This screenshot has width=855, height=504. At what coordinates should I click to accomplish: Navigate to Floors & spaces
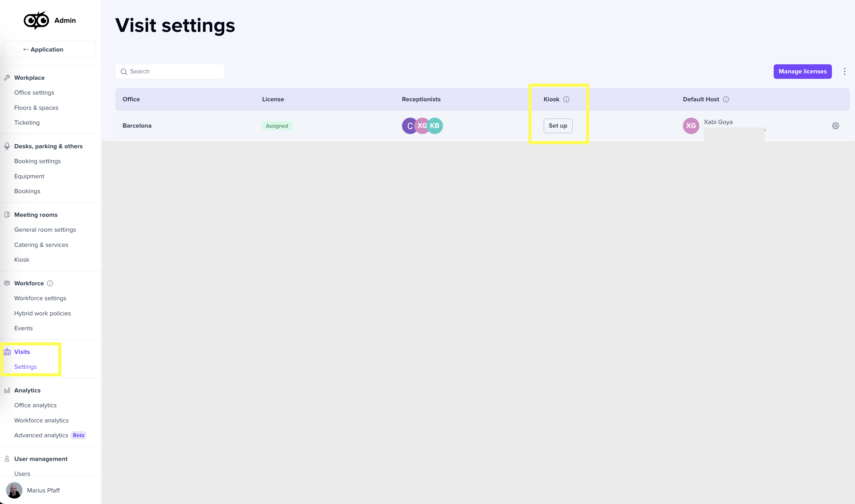click(36, 108)
